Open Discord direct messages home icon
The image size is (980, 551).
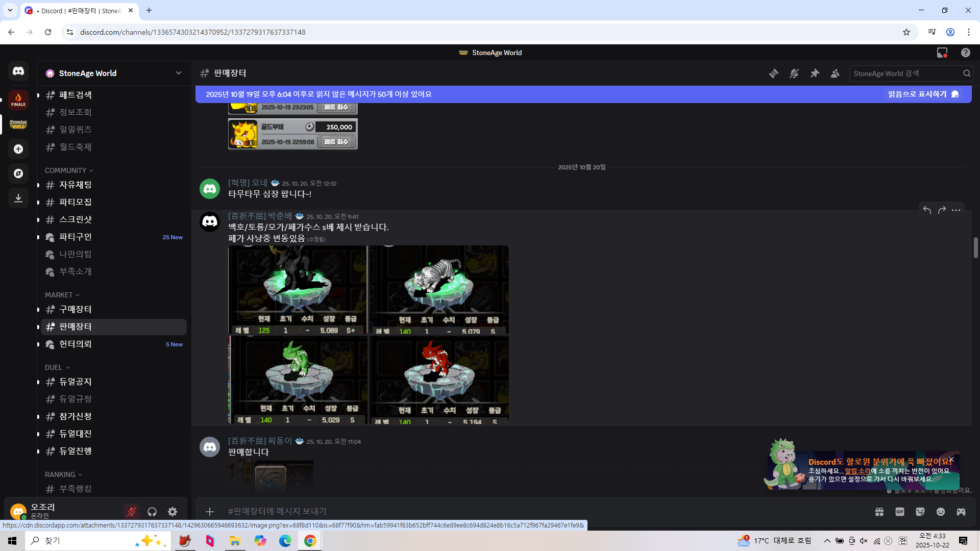[x=18, y=71]
